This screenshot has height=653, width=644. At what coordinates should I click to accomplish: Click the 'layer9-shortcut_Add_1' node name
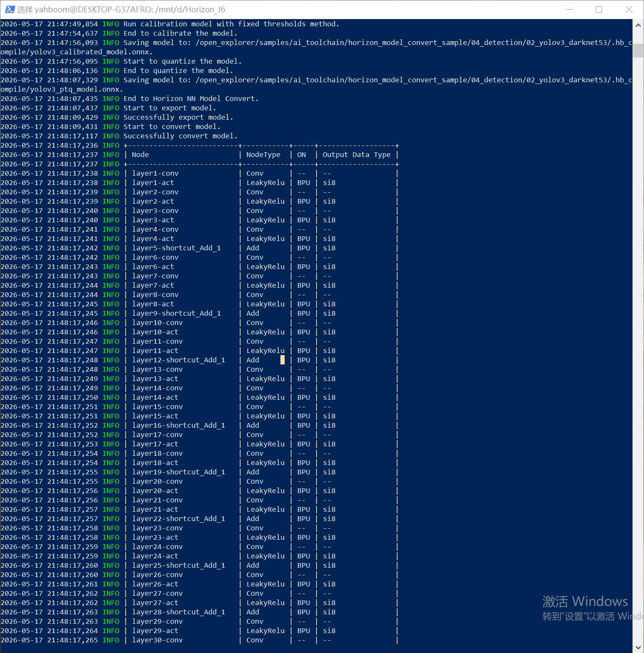click(176, 313)
